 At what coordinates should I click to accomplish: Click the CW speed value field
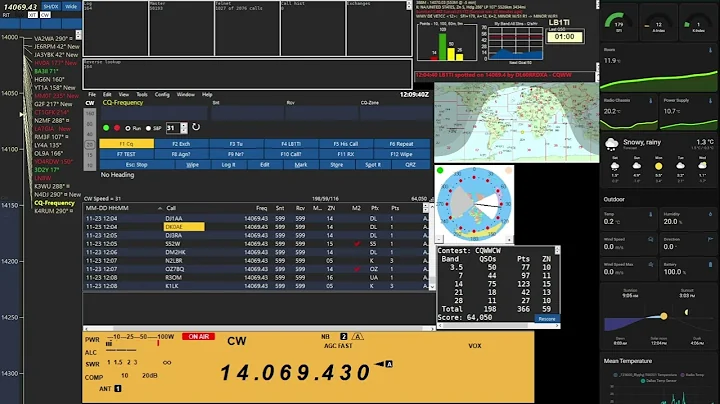173,128
